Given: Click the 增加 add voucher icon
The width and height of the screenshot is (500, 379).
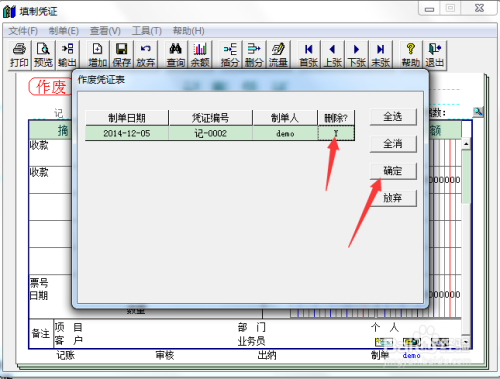Looking at the screenshot, I should click(97, 55).
